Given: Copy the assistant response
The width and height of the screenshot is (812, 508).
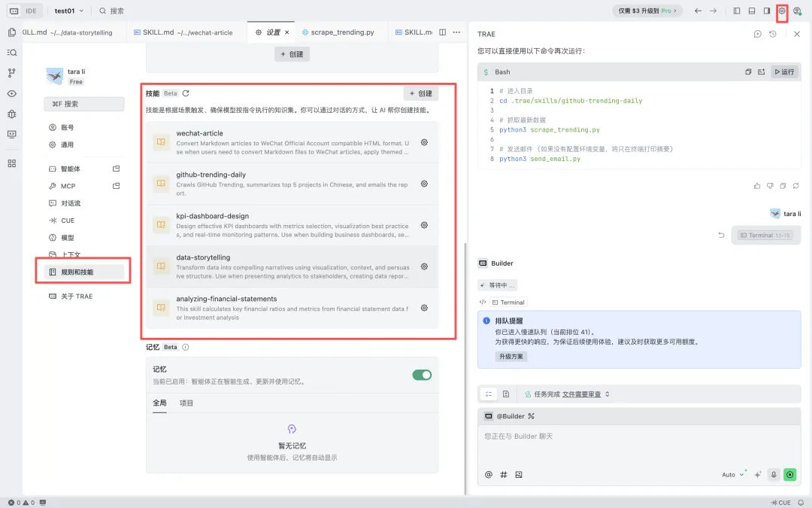Looking at the screenshot, I should [x=783, y=186].
